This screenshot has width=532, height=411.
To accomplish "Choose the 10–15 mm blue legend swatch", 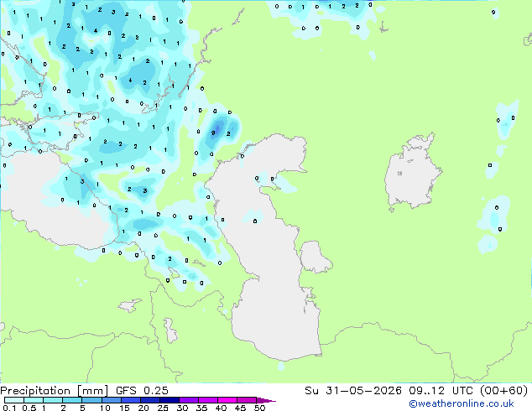I will [111, 400].
